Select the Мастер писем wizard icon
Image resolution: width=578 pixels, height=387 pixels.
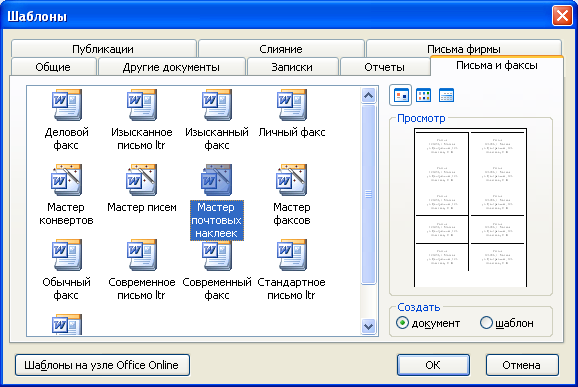(142, 180)
